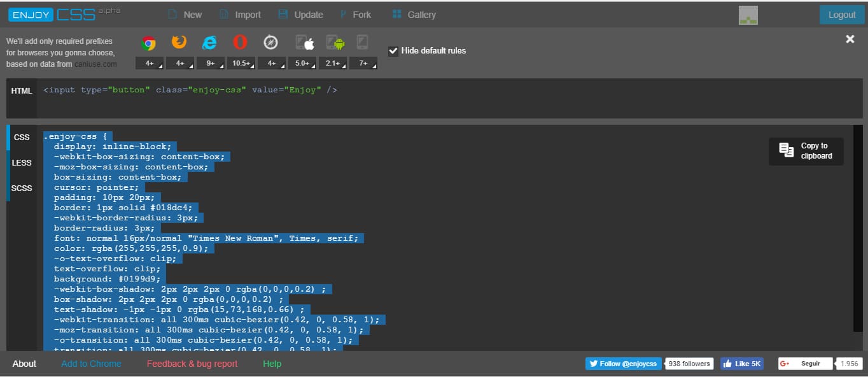
Task: Open the Import tool
Action: click(240, 14)
